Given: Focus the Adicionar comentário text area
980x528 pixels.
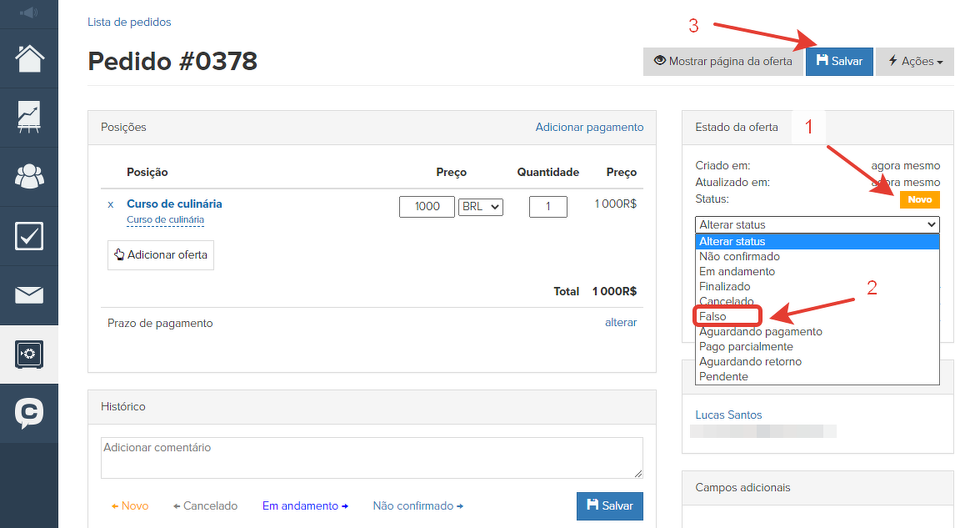Looking at the screenshot, I should click(371, 458).
